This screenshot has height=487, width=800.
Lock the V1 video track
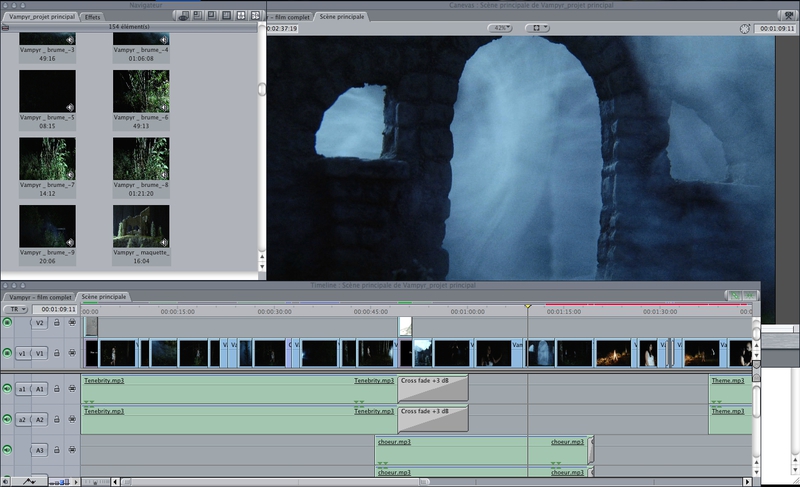pos(57,353)
